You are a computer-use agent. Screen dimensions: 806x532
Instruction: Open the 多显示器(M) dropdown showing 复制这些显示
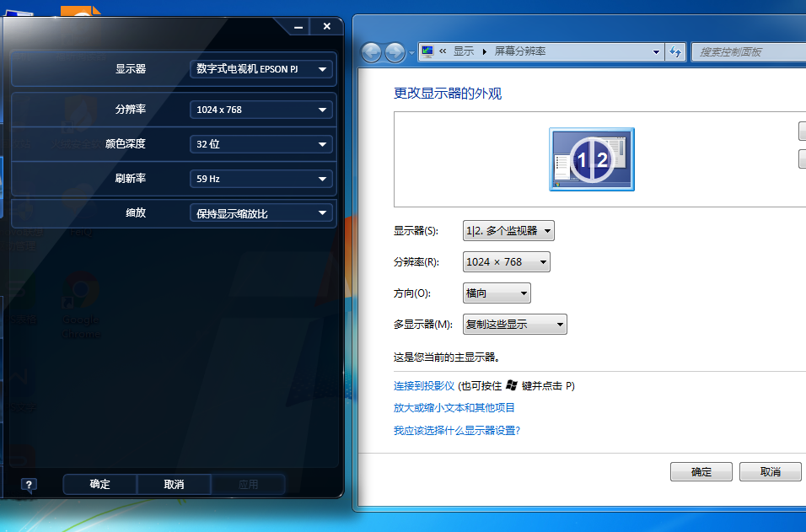(514, 324)
